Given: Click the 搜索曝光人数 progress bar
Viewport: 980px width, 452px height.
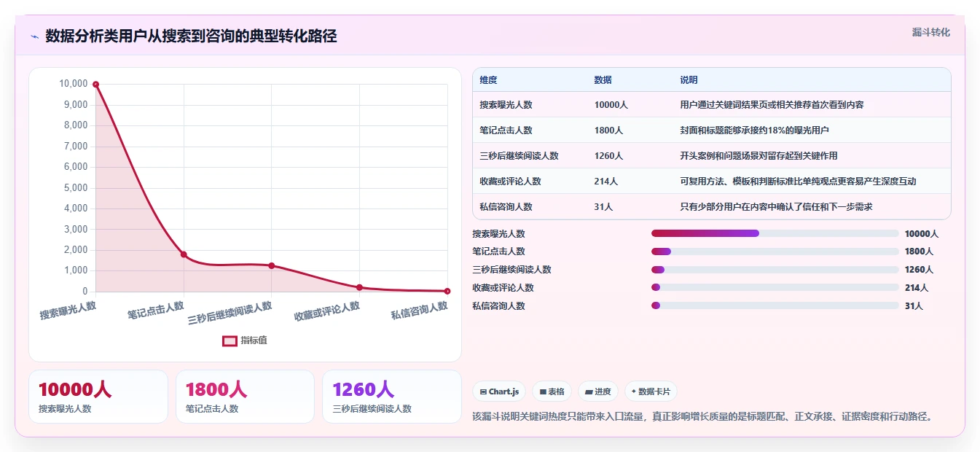Looking at the screenshot, I should (775, 233).
